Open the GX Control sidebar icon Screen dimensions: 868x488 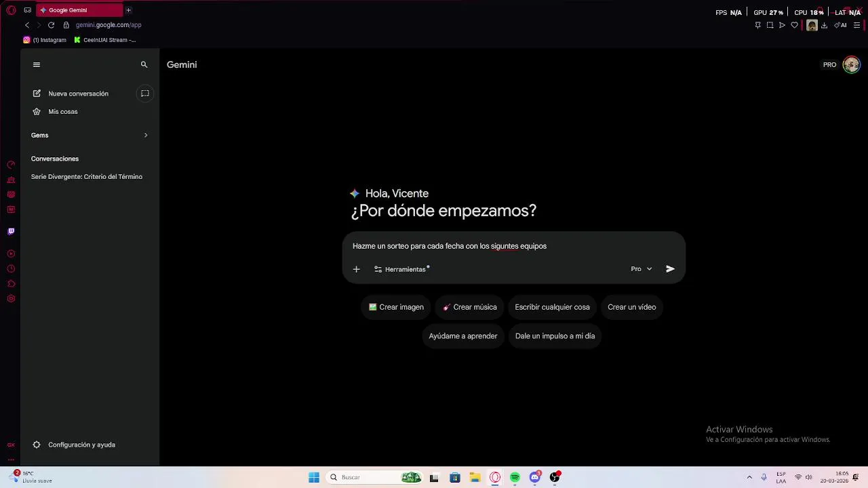(x=11, y=165)
